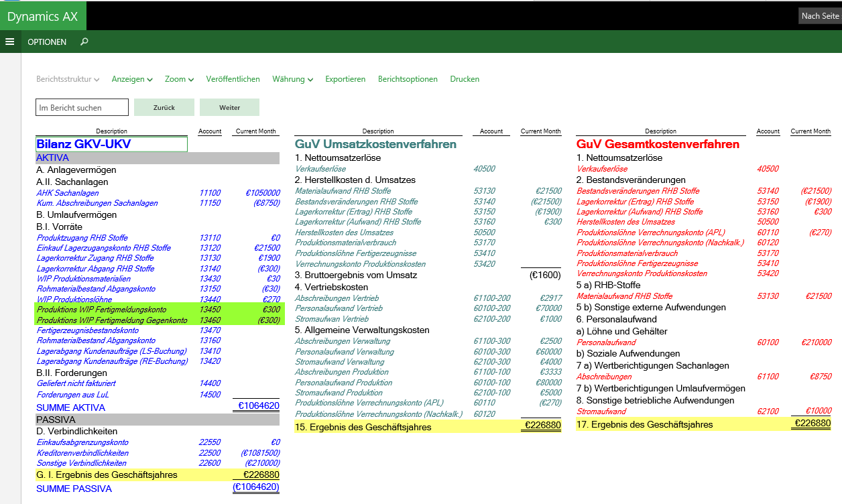Click Veröffentlichen in the toolbar
842x504 pixels.
(233, 79)
